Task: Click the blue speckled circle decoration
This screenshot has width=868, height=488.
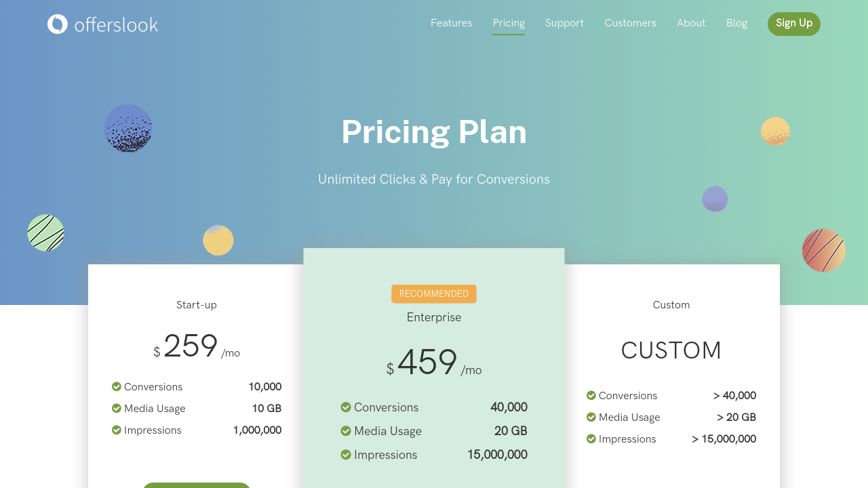Action: [128, 128]
